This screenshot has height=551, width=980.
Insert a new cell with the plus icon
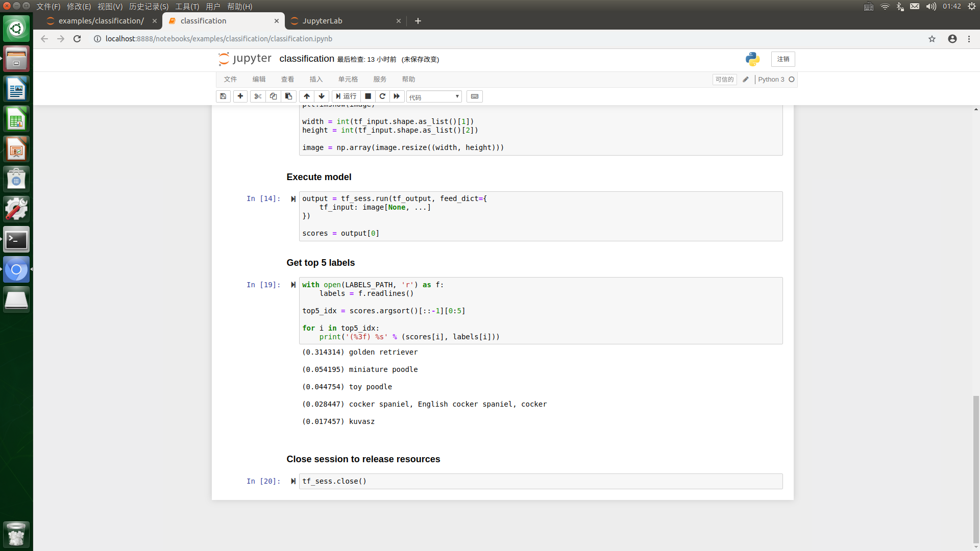[x=240, y=96]
